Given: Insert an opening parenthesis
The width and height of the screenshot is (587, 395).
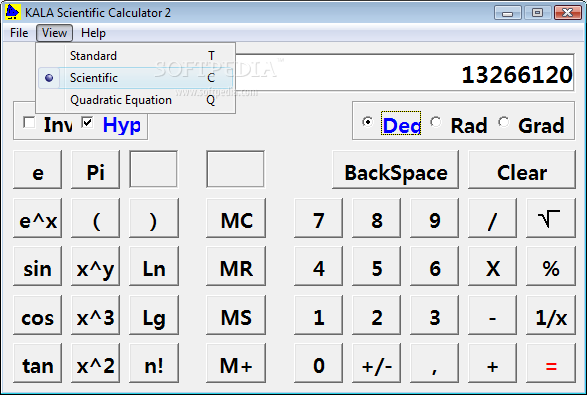Looking at the screenshot, I should coord(95,218).
